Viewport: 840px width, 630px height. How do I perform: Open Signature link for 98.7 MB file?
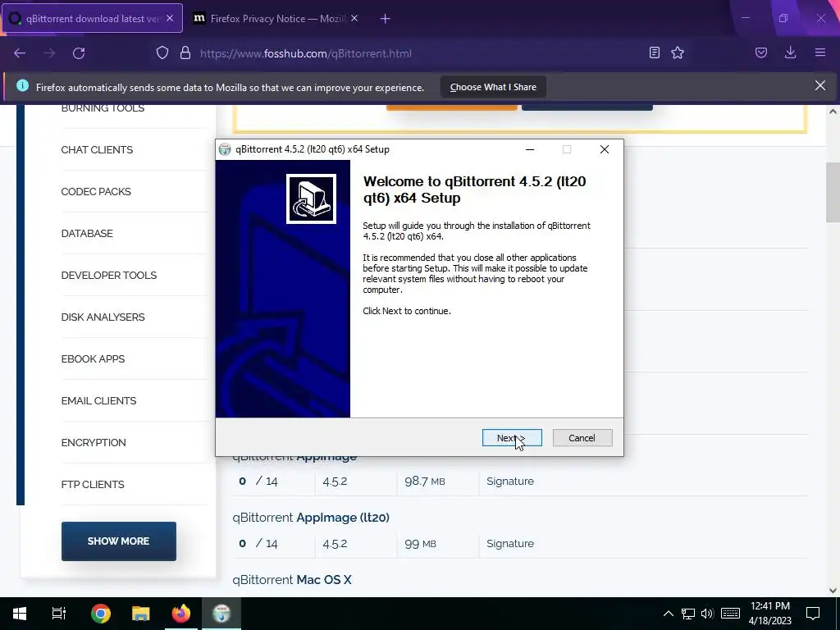coord(510,481)
